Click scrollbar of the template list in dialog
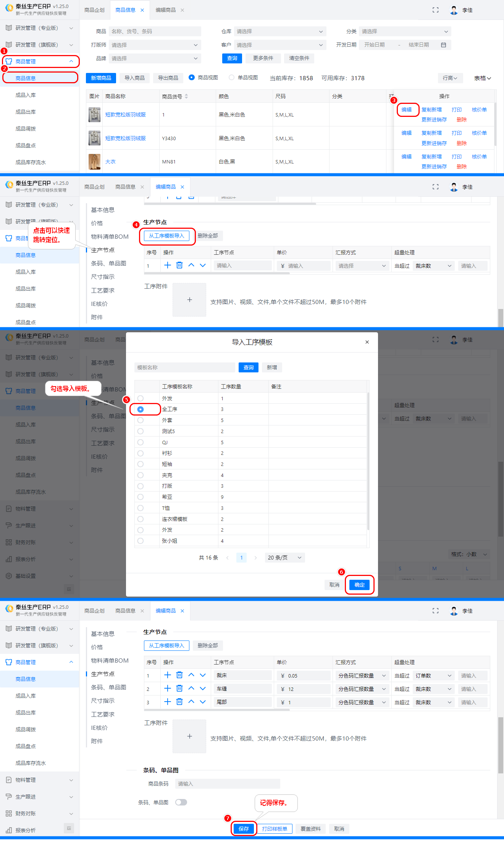 pyautogui.click(x=368, y=461)
